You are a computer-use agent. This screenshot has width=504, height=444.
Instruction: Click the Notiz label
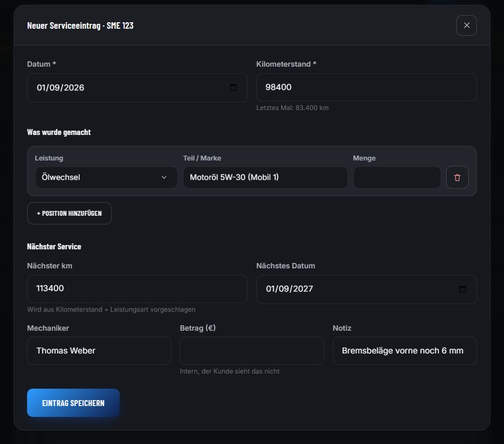(x=341, y=328)
